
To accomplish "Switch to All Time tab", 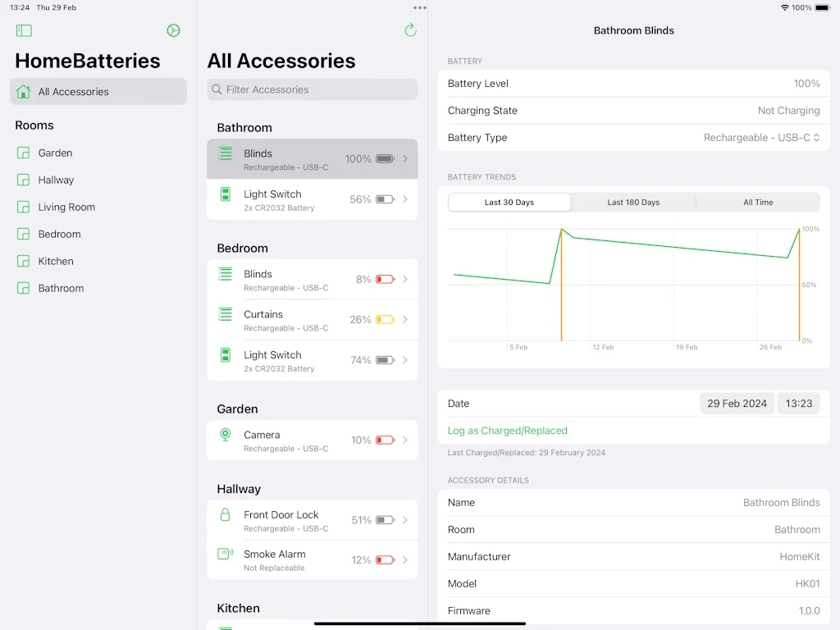I will tap(758, 202).
